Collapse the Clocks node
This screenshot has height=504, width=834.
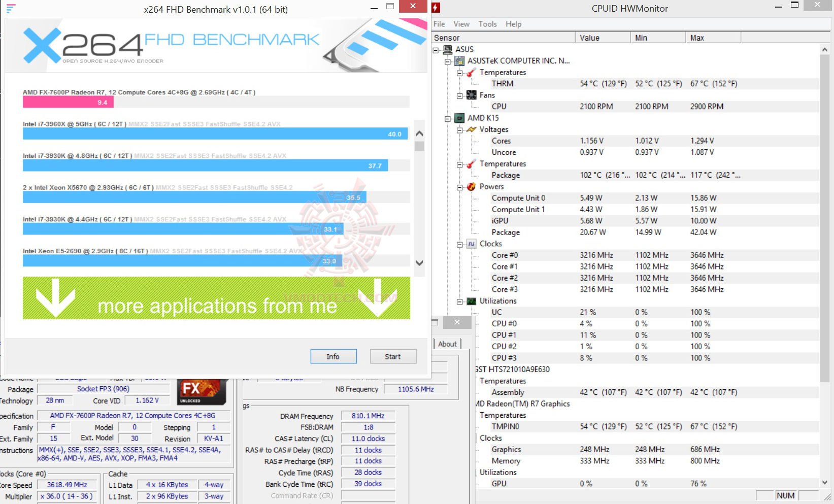pos(459,244)
